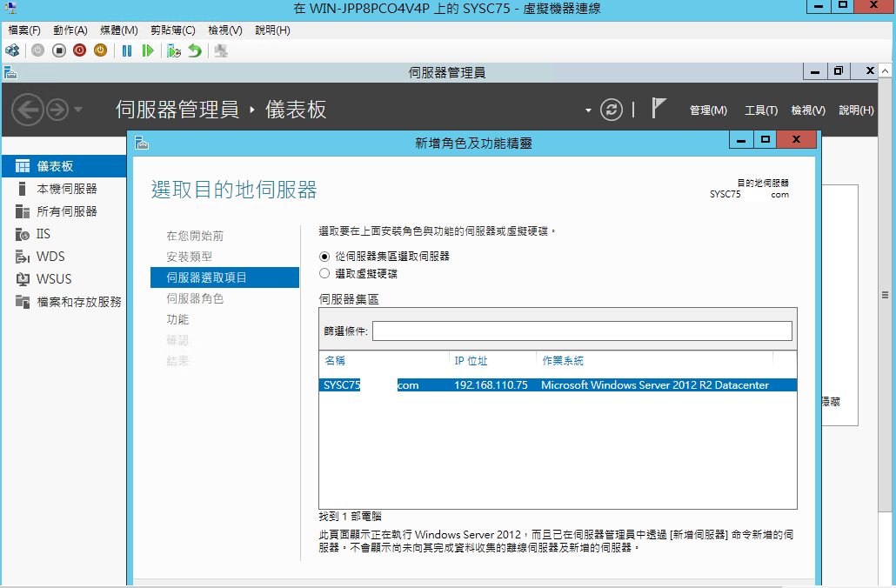The height and width of the screenshot is (588, 896).
Task: Sort server pool by 名稱 column
Action: [x=335, y=361]
